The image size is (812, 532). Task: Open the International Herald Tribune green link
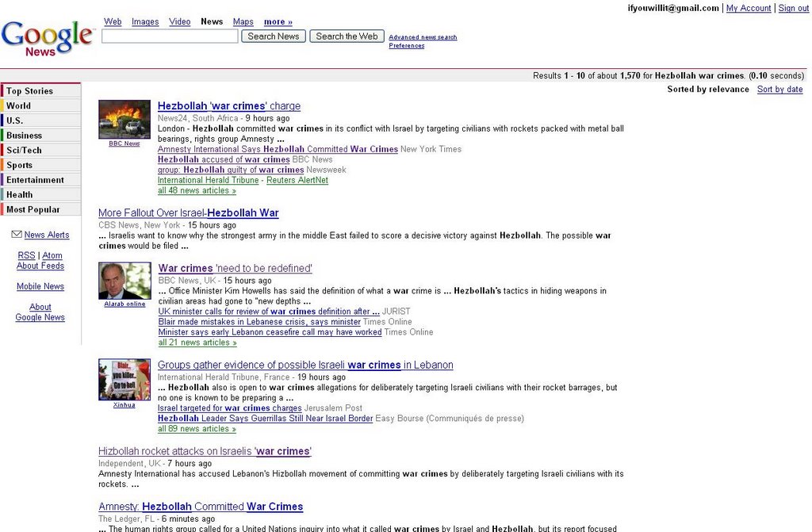209,180
